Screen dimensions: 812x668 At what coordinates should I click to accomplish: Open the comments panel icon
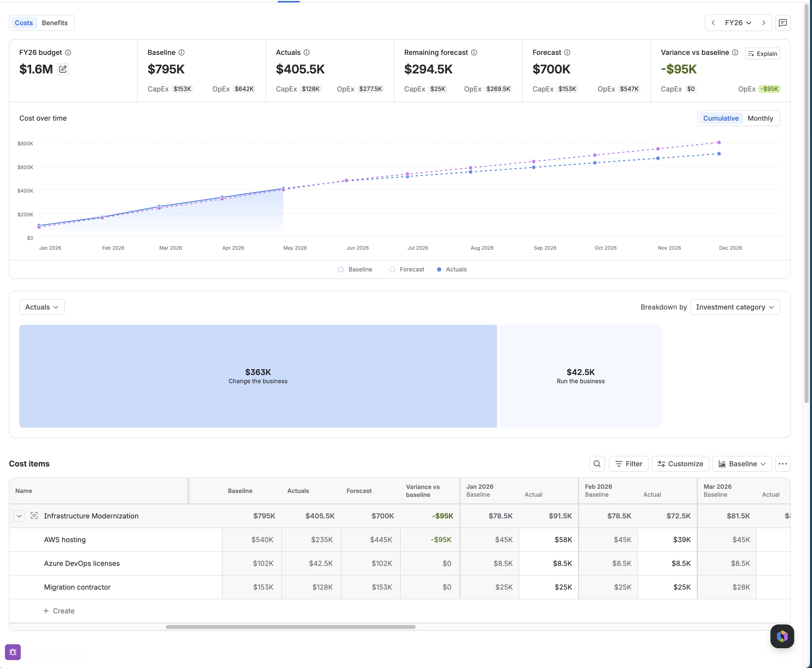pos(783,23)
